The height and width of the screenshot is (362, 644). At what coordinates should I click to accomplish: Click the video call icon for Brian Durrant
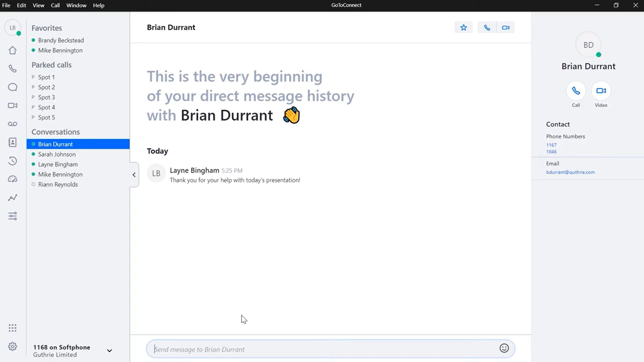pyautogui.click(x=506, y=27)
